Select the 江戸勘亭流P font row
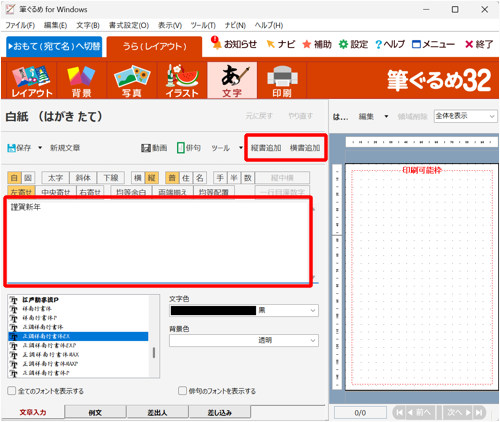 (x=78, y=300)
